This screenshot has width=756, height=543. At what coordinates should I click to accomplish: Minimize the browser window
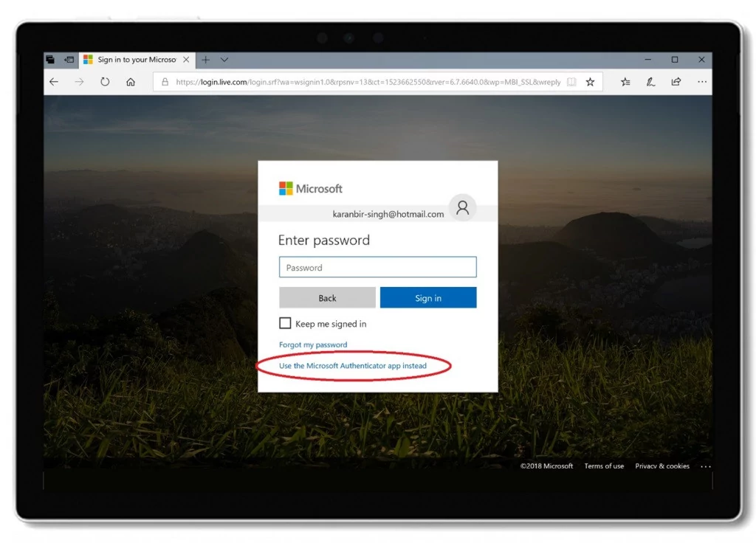(x=648, y=60)
